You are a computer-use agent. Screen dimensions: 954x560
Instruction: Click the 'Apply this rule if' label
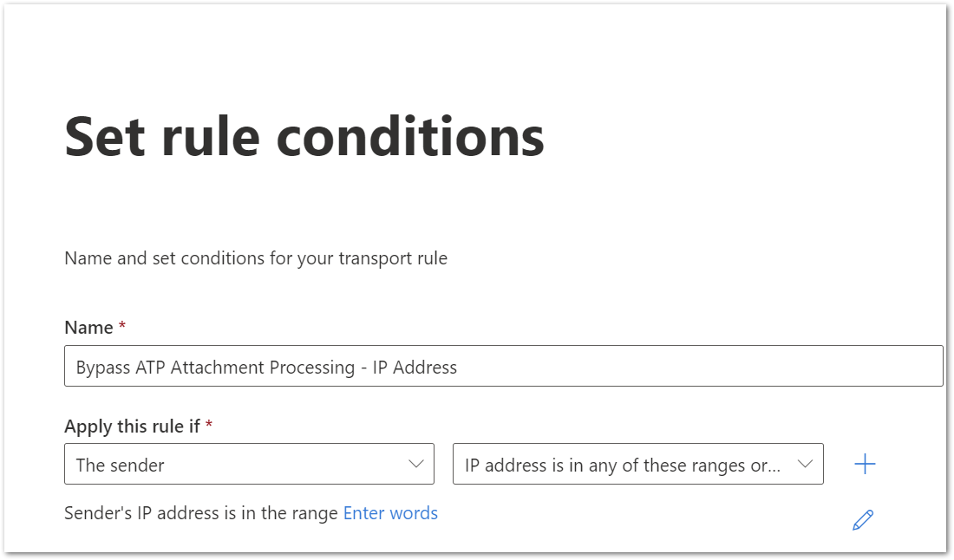[132, 427]
